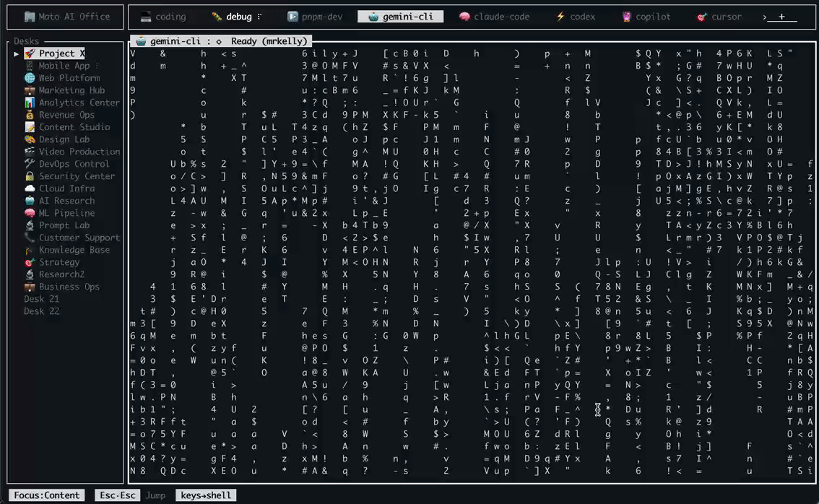819x504 pixels.
Task: Switch to the claude-code tab
Action: click(x=495, y=16)
